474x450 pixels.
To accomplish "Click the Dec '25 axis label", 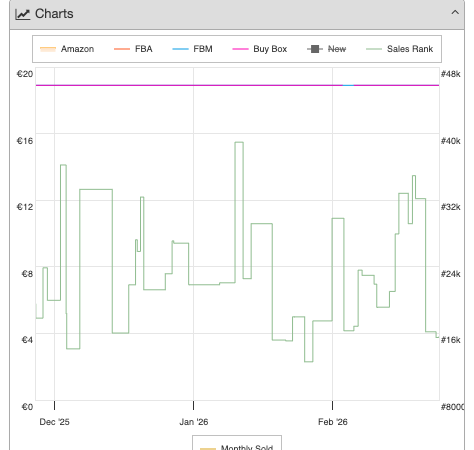I will (x=54, y=422).
